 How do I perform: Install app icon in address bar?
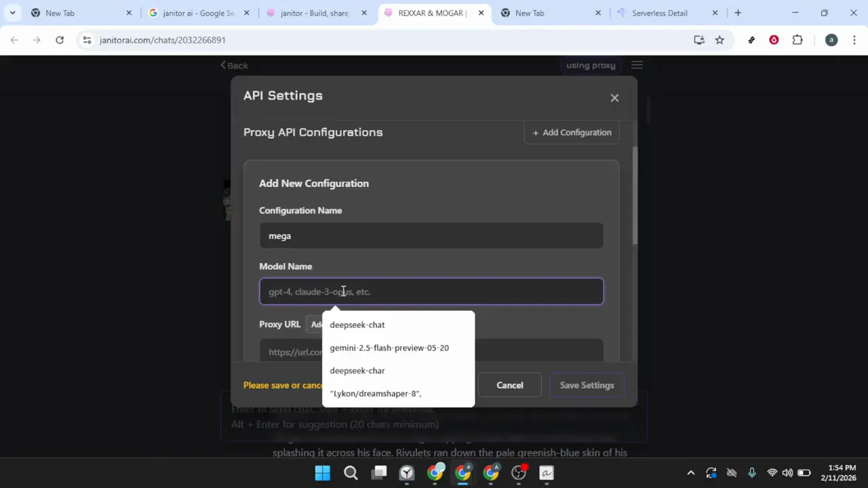[x=699, y=40]
